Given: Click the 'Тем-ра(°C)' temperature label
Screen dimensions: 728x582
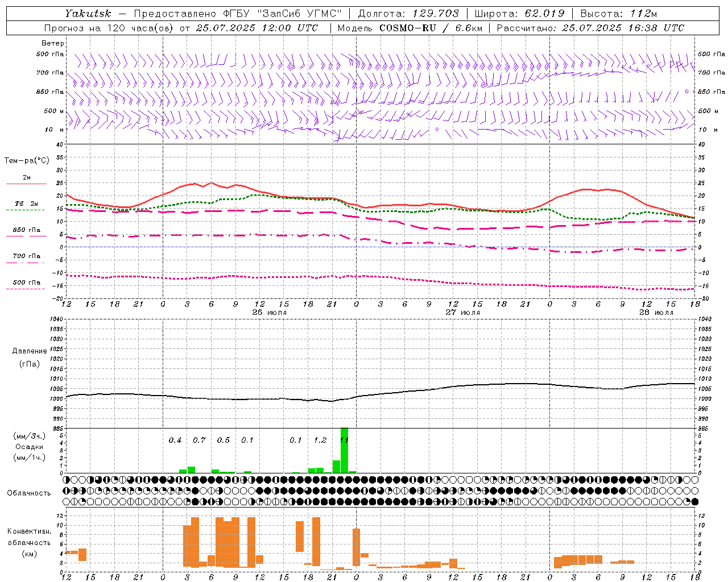Looking at the screenshot, I should [x=27, y=161].
